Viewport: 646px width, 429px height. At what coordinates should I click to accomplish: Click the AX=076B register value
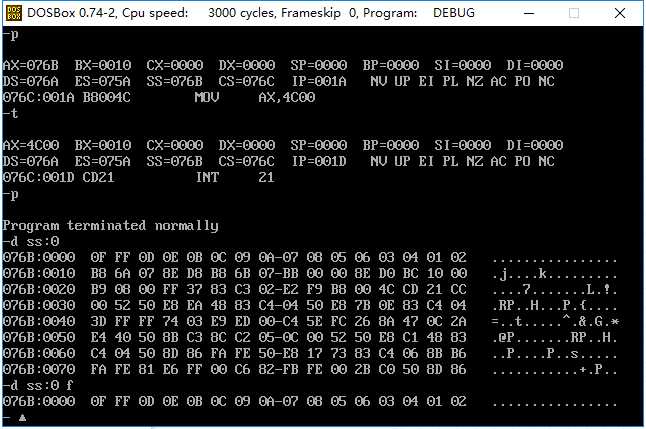click(x=30, y=65)
